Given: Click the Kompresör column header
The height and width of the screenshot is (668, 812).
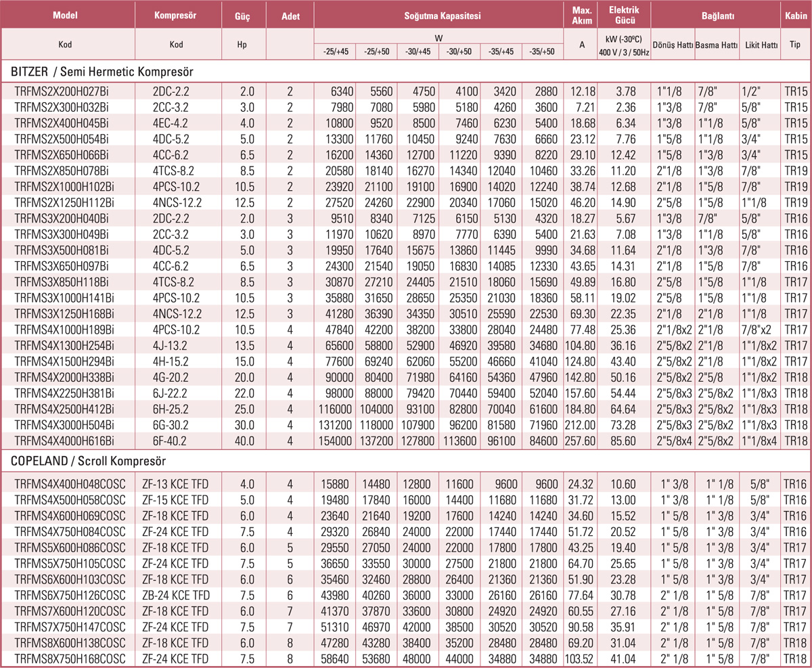Looking at the screenshot, I should point(178,14).
